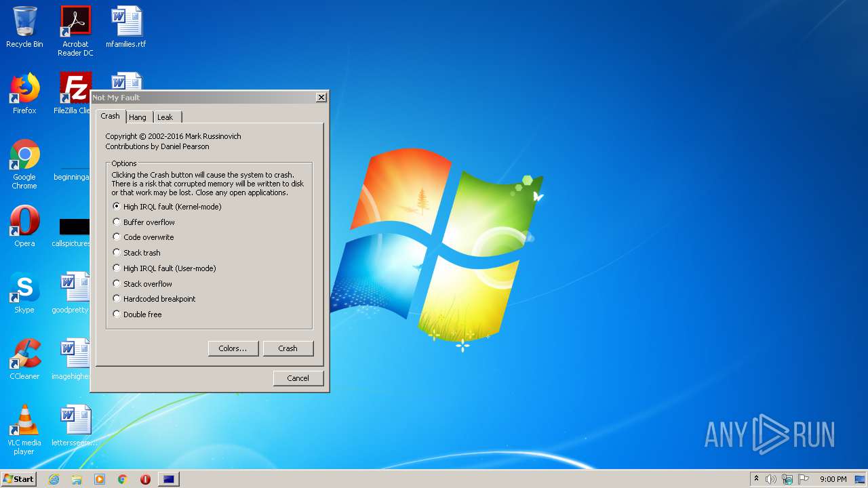Click the network tray icon
Viewport: 868px width, 488px height.
click(787, 479)
